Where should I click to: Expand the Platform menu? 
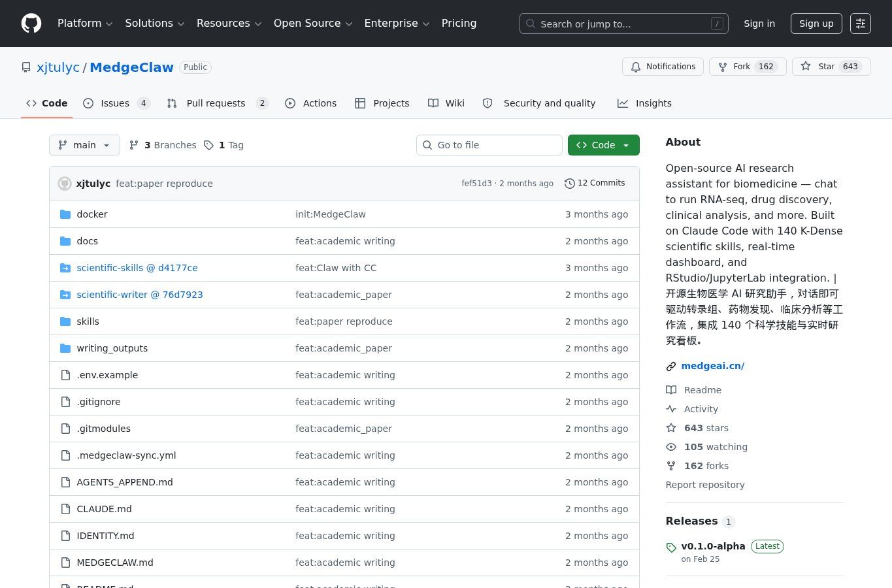[85, 24]
